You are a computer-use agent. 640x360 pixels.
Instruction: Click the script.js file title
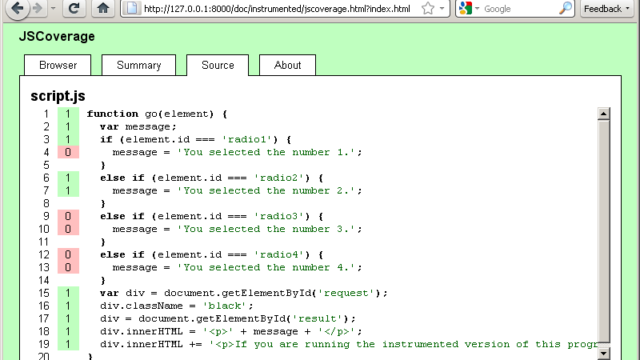(x=58, y=96)
